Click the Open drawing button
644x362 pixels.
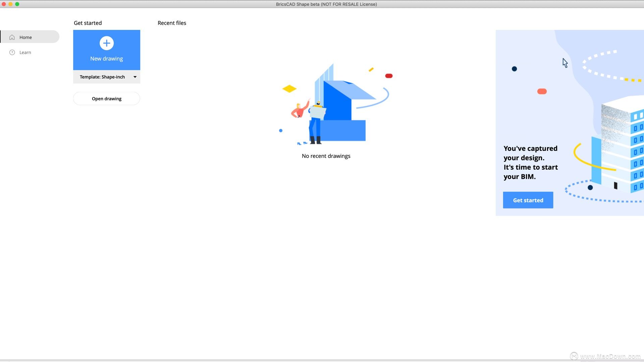107,99
